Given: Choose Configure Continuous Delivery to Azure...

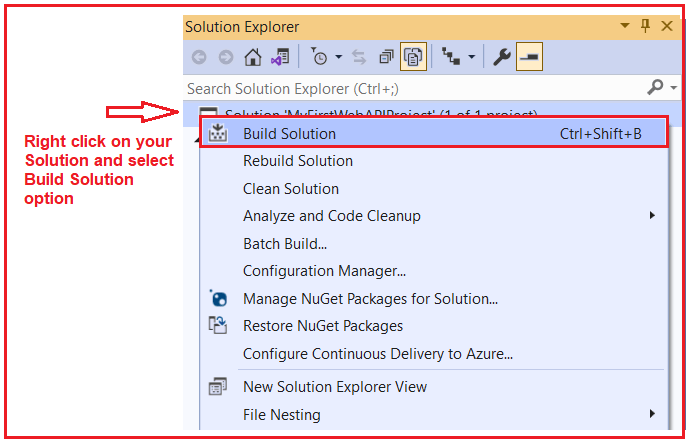Looking at the screenshot, I should [434, 353].
